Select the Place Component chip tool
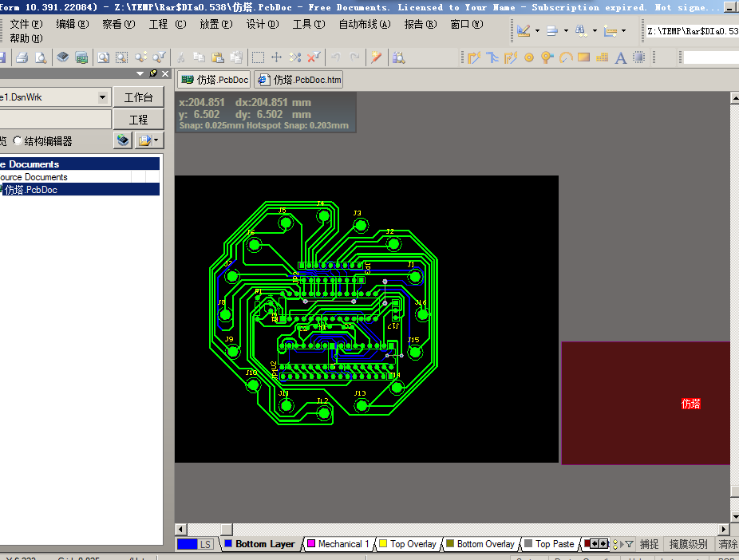Viewport: 739px width, 560px height. pyautogui.click(x=639, y=57)
